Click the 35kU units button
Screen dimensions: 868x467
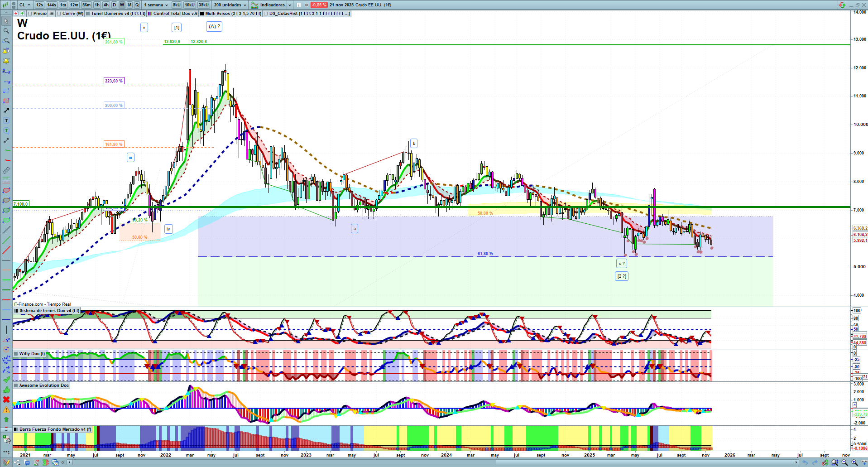(204, 5)
